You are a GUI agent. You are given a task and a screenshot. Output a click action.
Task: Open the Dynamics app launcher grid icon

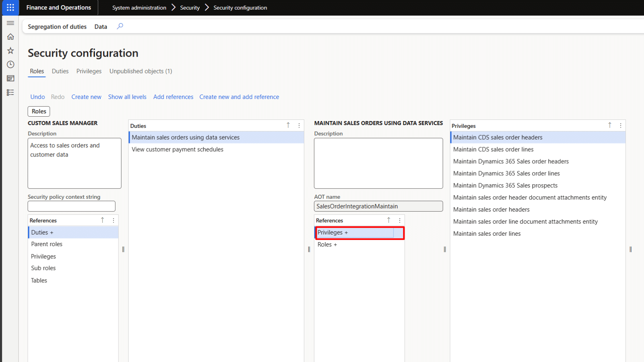point(10,7)
